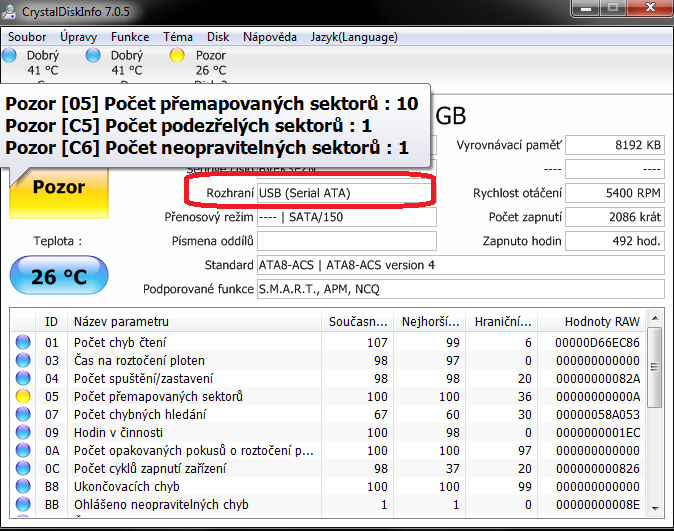Click the empty Písmena oddílů field
Screen dimensions: 674x531
click(x=346, y=241)
